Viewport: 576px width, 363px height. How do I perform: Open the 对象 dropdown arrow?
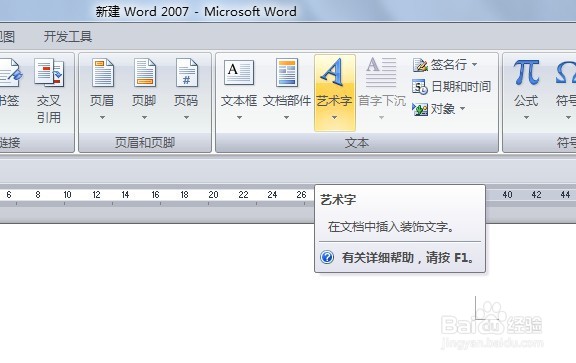coord(462,108)
